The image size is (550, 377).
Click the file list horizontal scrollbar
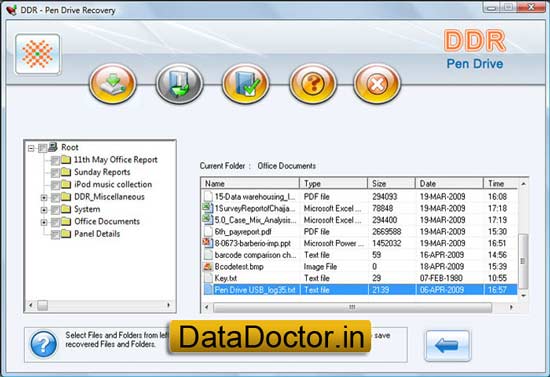359,308
